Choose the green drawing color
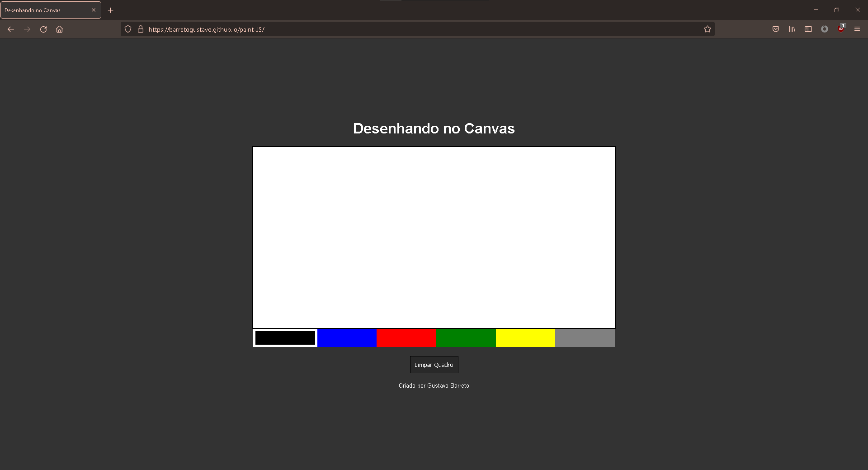The height and width of the screenshot is (470, 868). click(x=466, y=338)
